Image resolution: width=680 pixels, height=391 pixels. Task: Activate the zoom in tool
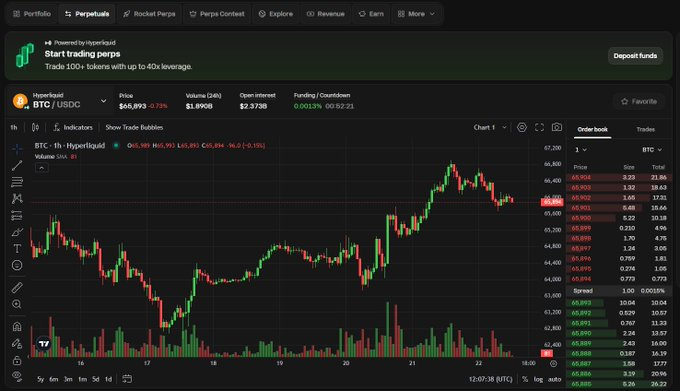click(x=17, y=304)
